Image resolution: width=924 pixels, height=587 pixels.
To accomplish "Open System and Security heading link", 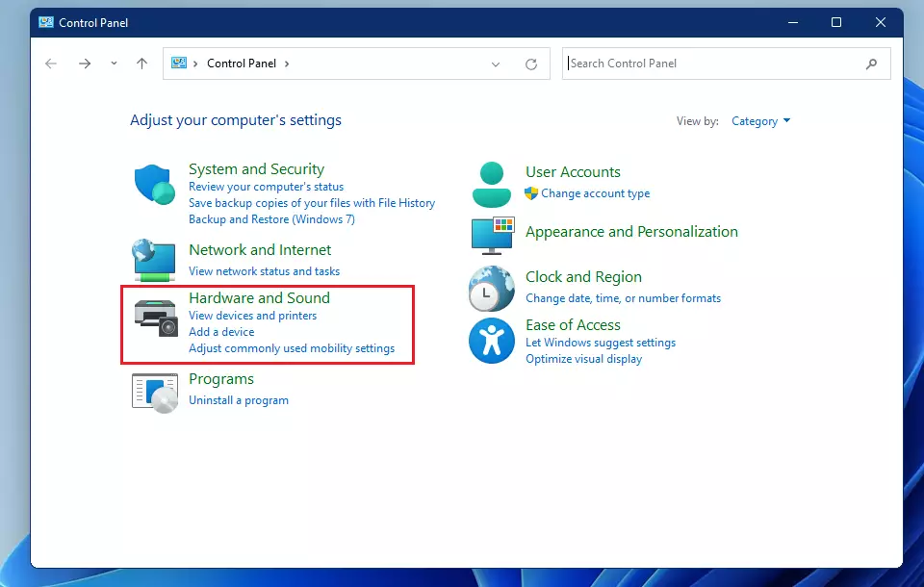I will 256,169.
